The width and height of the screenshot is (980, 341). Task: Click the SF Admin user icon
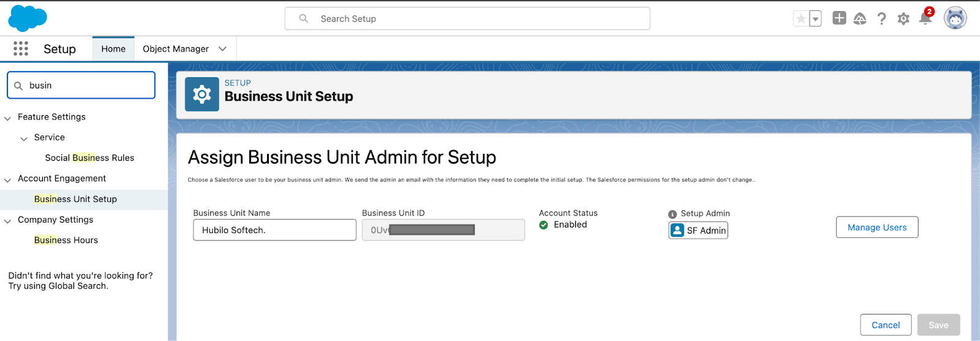pyautogui.click(x=677, y=230)
